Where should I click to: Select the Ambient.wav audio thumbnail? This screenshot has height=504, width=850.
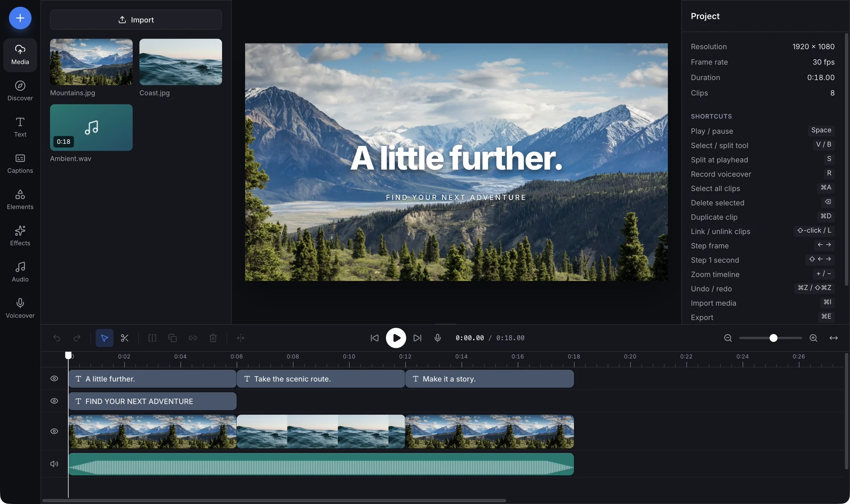91,127
